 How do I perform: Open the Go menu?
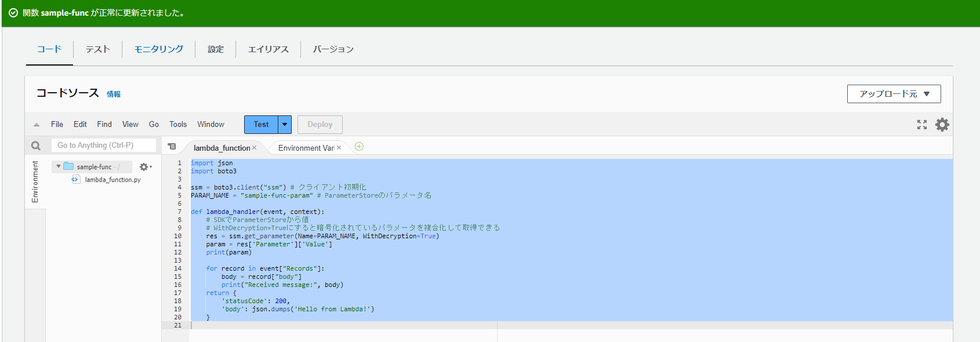[x=154, y=124]
